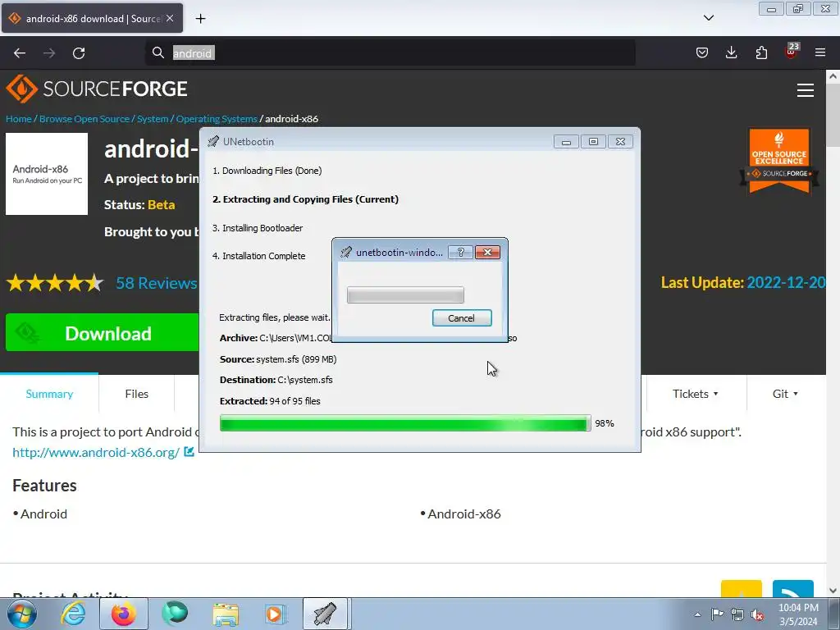Open the green globe browser taskbar icon
This screenshot has width=840, height=630.
point(175,614)
